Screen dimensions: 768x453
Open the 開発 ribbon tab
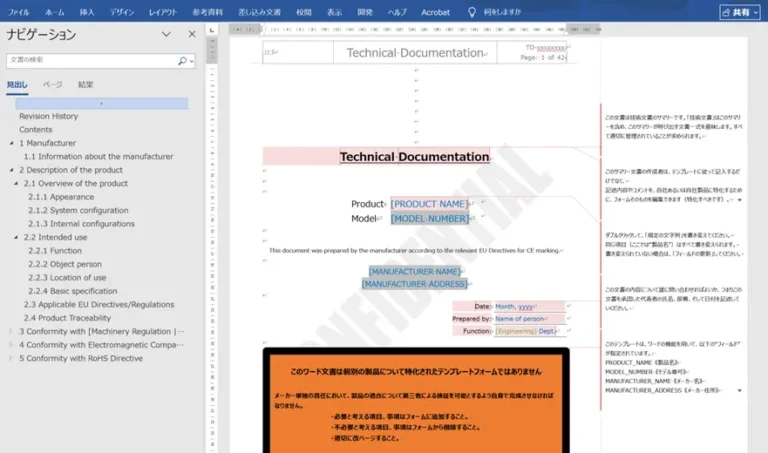(x=364, y=12)
